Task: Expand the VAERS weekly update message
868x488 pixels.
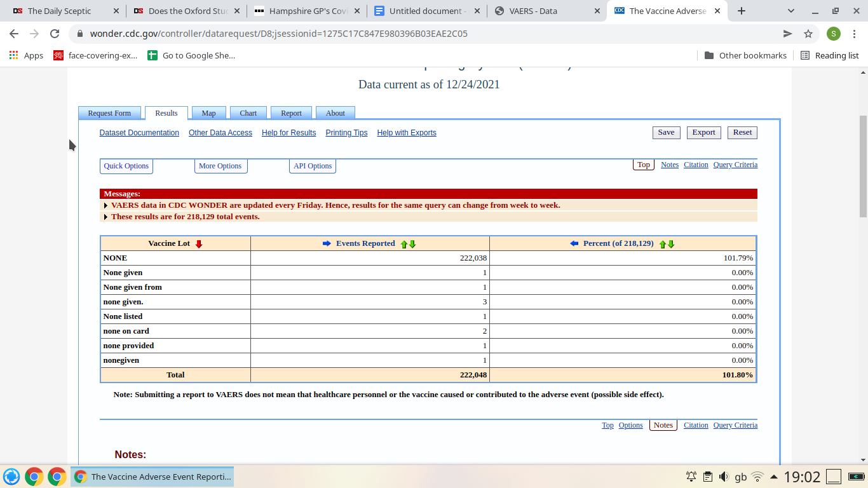Action: tap(105, 205)
